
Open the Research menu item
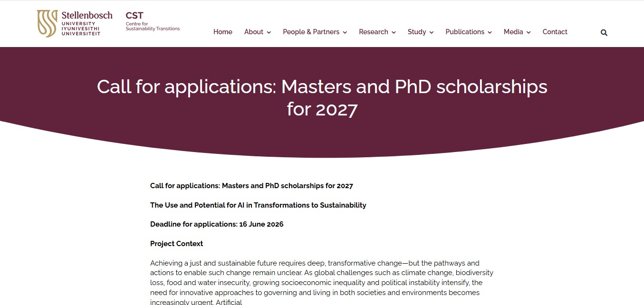pos(374,32)
